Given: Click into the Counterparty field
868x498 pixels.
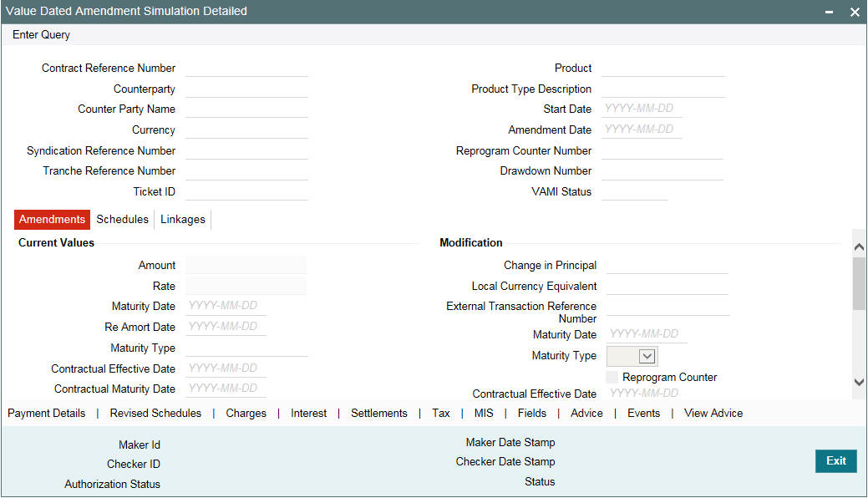Looking at the screenshot, I should tap(247, 89).
